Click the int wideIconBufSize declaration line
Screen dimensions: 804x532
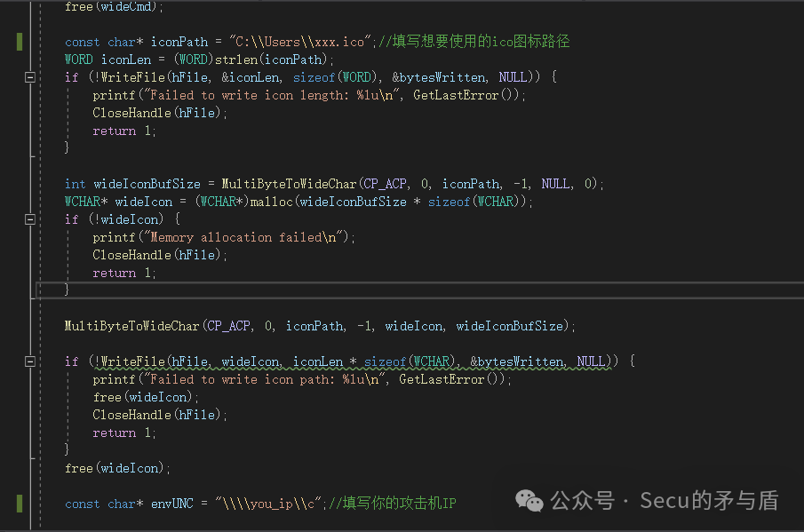coord(334,184)
